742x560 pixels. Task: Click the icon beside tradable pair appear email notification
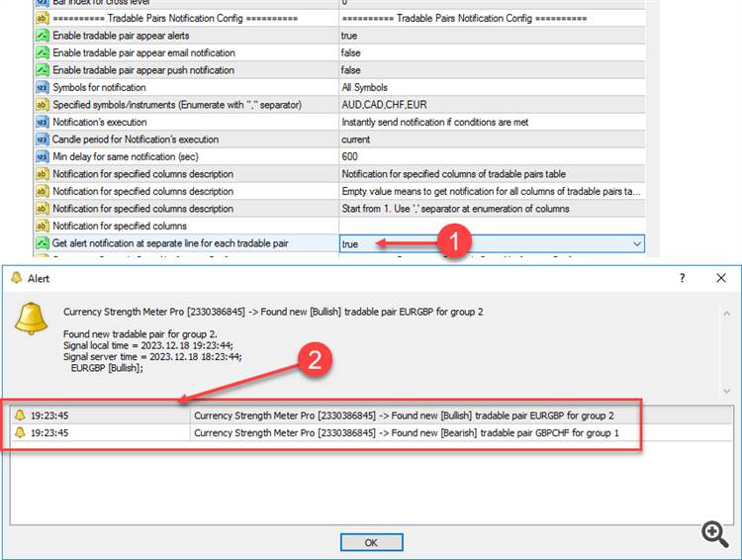pyautogui.click(x=43, y=52)
